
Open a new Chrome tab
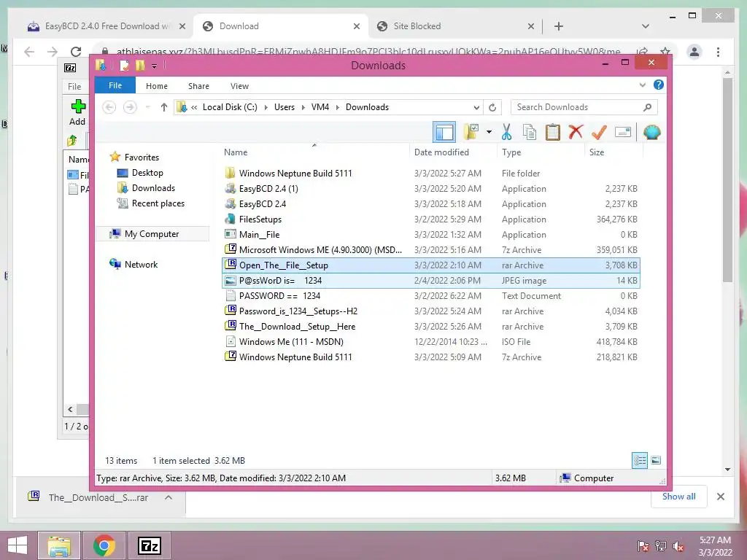click(558, 26)
